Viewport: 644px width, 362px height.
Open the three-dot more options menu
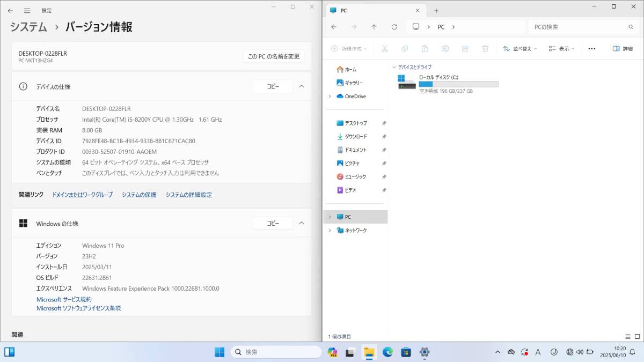(592, 48)
